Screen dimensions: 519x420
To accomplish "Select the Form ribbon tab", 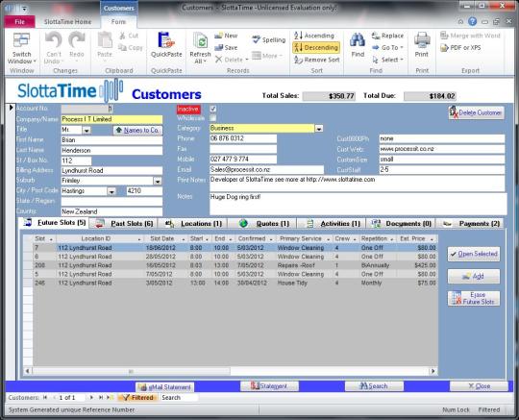I will point(118,22).
